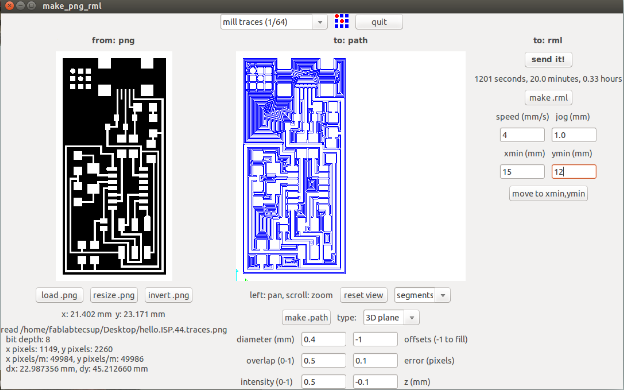Click the load .png button
The width and height of the screenshot is (624, 390).
(x=59, y=295)
